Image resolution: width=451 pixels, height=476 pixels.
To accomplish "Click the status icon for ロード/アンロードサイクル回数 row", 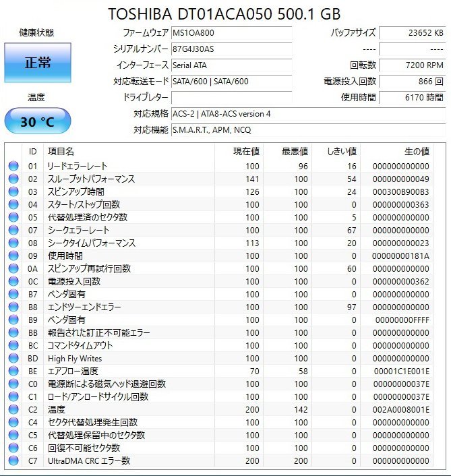I will click(13, 396).
